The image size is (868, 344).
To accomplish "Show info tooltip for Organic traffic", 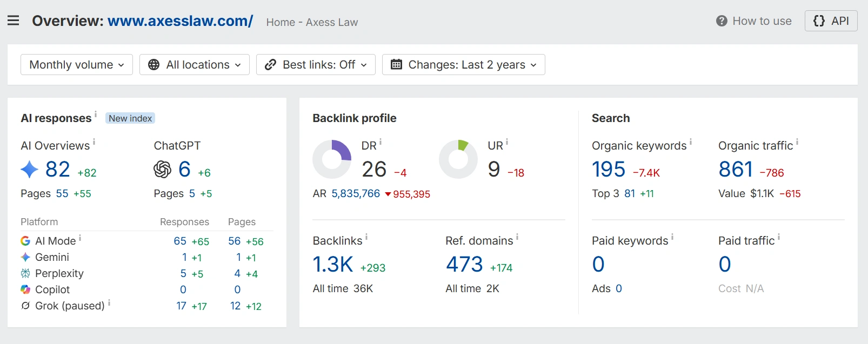I will 797,141.
